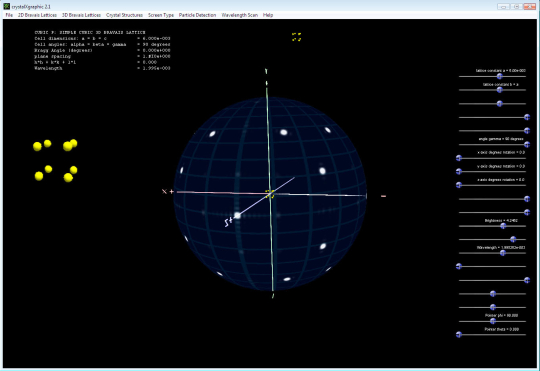Click the Brightness slider handle

point(503,226)
